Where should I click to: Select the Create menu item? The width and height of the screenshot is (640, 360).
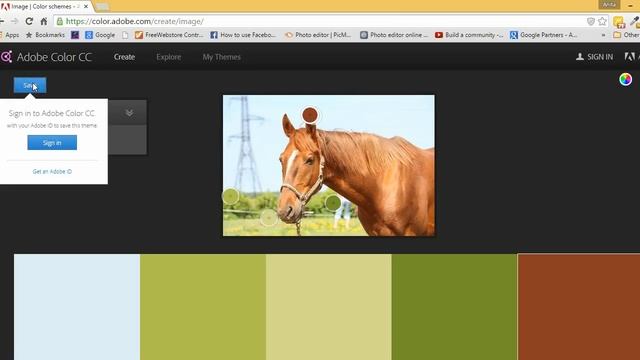pyautogui.click(x=124, y=57)
